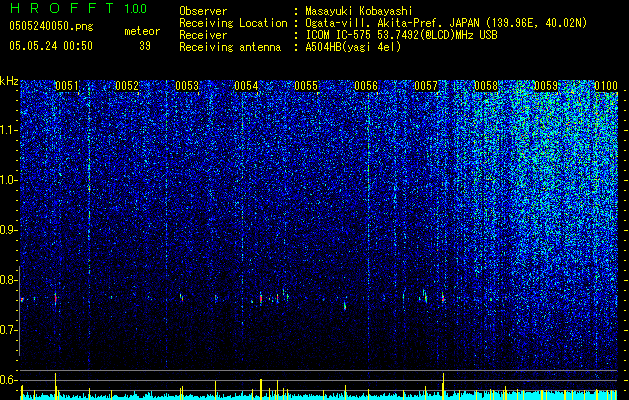Select the file name 0505240050.png
The width and height of the screenshot is (629, 400).
pyautogui.click(x=51, y=26)
